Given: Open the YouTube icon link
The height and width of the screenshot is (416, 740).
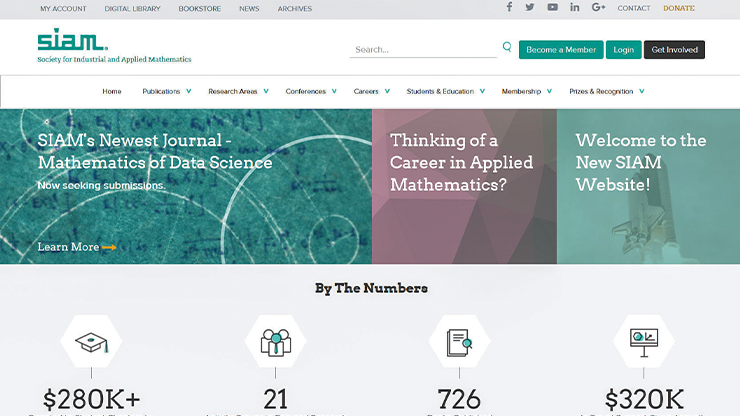Looking at the screenshot, I should [552, 8].
